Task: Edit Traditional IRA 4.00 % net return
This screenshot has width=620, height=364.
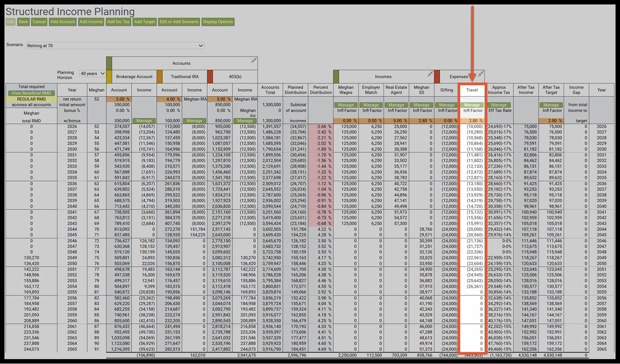Action: 169,100
